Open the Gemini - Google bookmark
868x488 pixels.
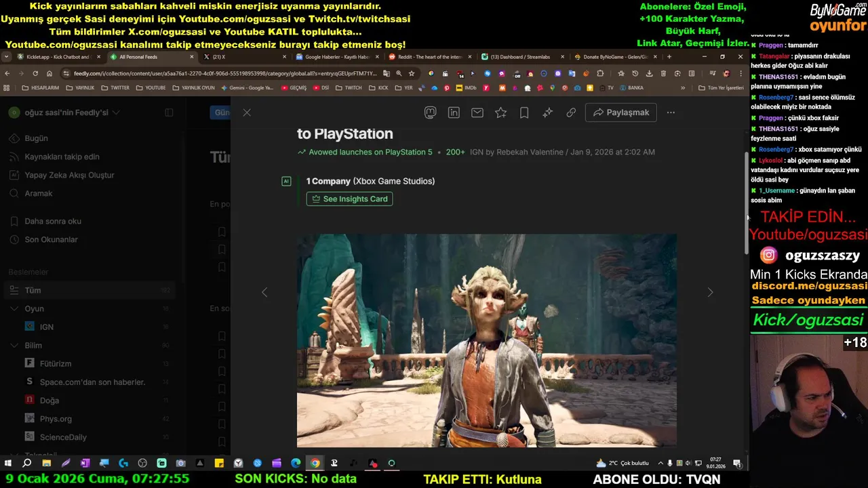[247, 87]
